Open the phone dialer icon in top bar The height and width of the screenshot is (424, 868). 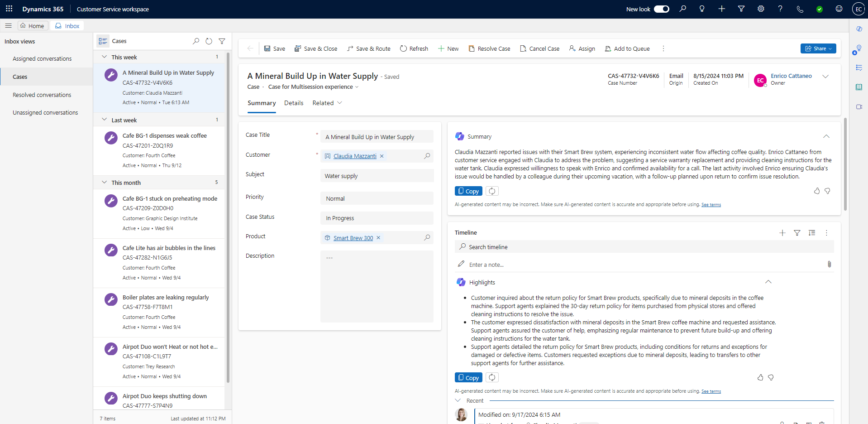800,9
